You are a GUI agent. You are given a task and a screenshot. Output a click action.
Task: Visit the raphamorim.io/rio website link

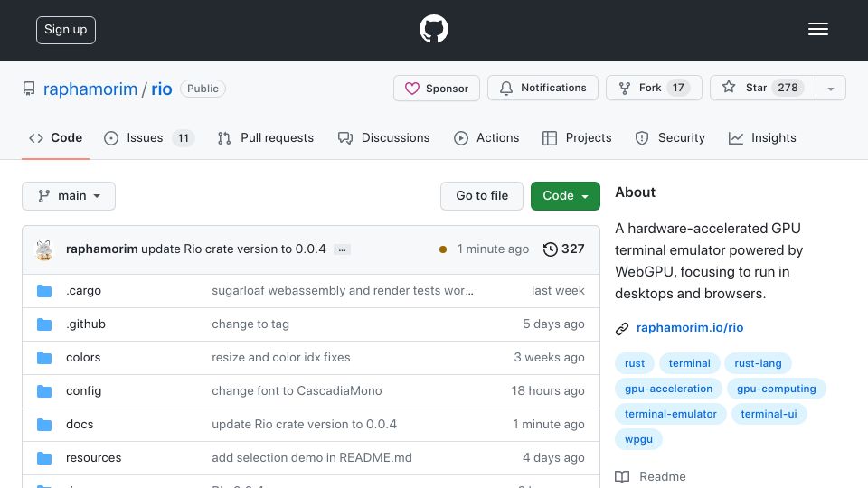[x=690, y=327]
